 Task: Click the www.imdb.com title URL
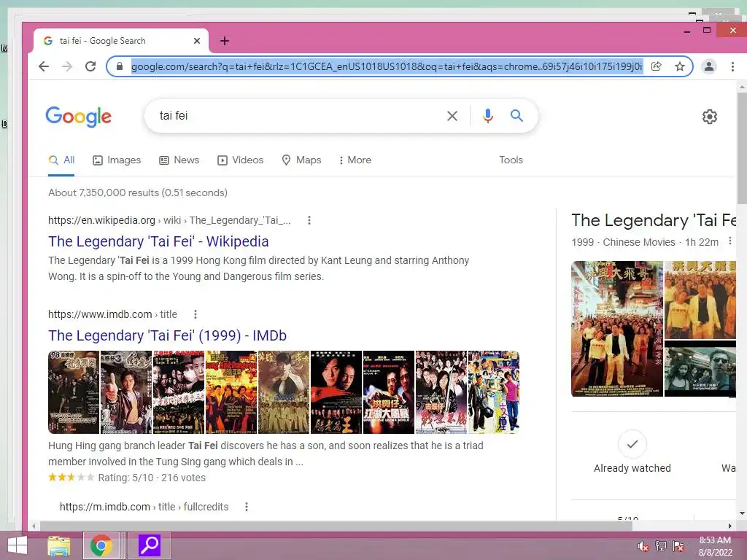point(112,314)
